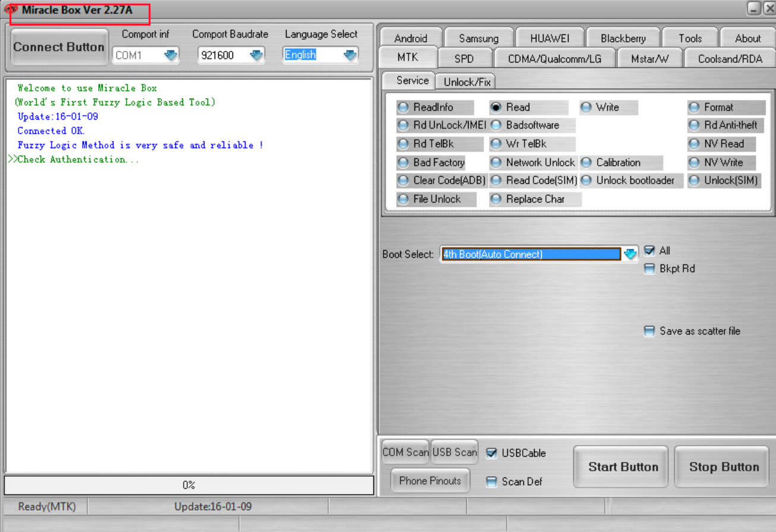Viewport: 776px width, 532px height.
Task: Open the Comport Baudrate dropdown
Action: click(256, 55)
